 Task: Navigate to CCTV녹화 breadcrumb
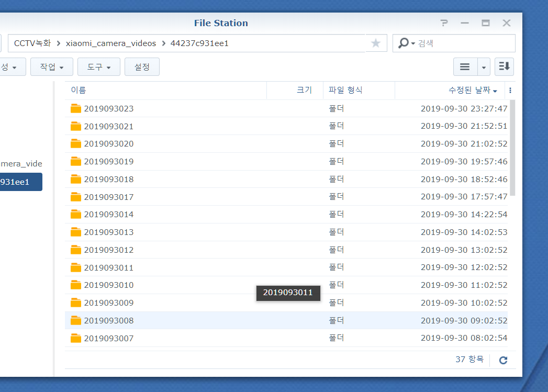32,43
